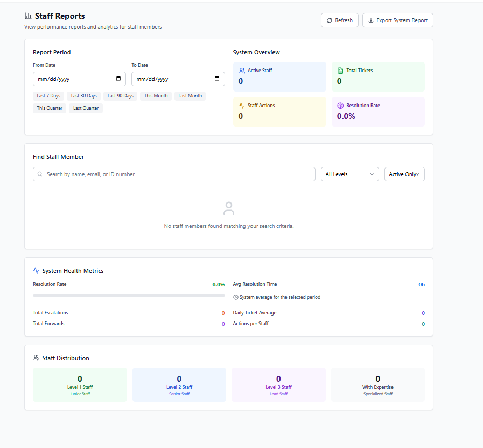Image resolution: width=483 pixels, height=448 pixels.
Task: Select the Level 2 Staff card
Action: click(179, 384)
